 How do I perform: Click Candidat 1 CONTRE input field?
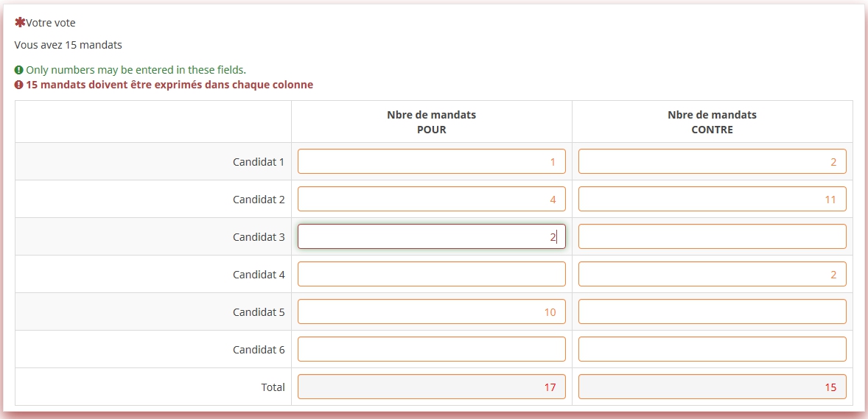click(x=712, y=161)
